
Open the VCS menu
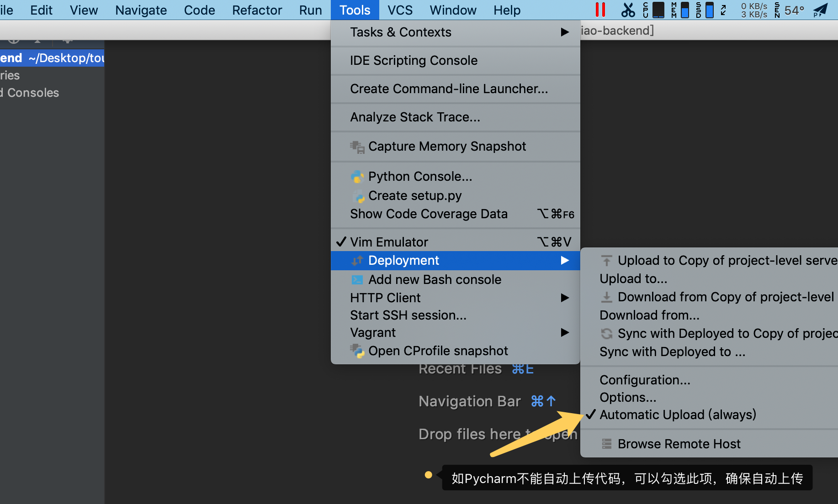(400, 10)
